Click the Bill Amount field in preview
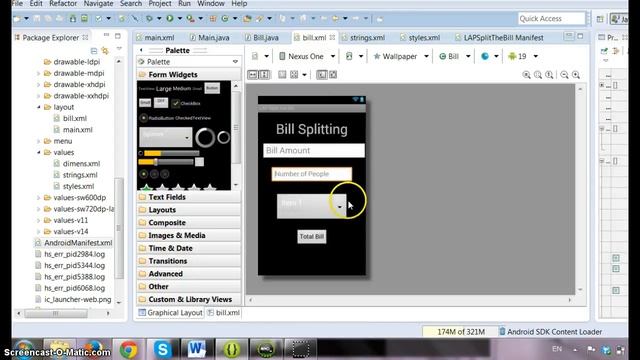The width and height of the screenshot is (640, 360). click(314, 150)
